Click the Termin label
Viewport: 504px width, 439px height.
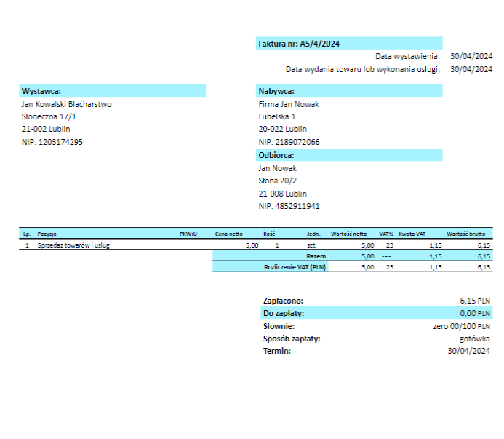(277, 351)
